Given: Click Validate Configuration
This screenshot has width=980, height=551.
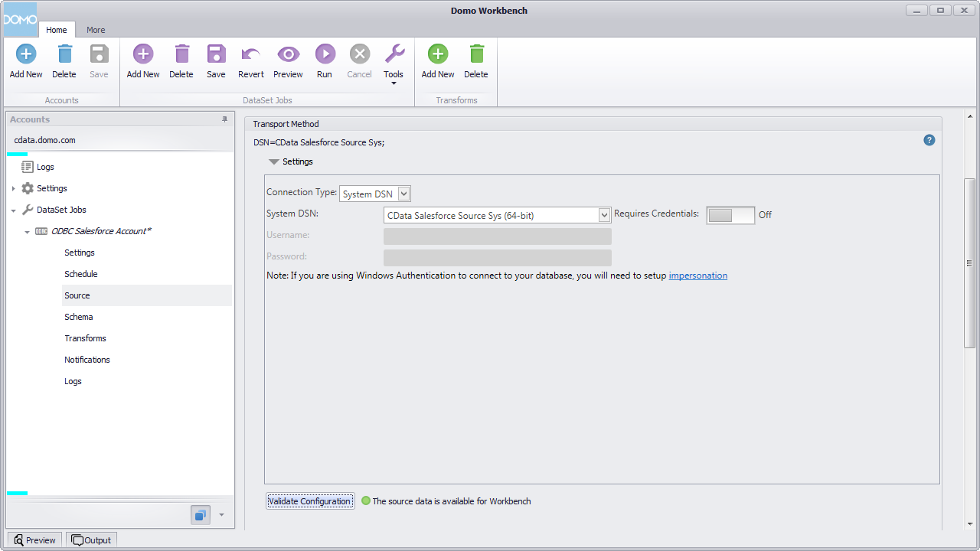Looking at the screenshot, I should coord(309,501).
